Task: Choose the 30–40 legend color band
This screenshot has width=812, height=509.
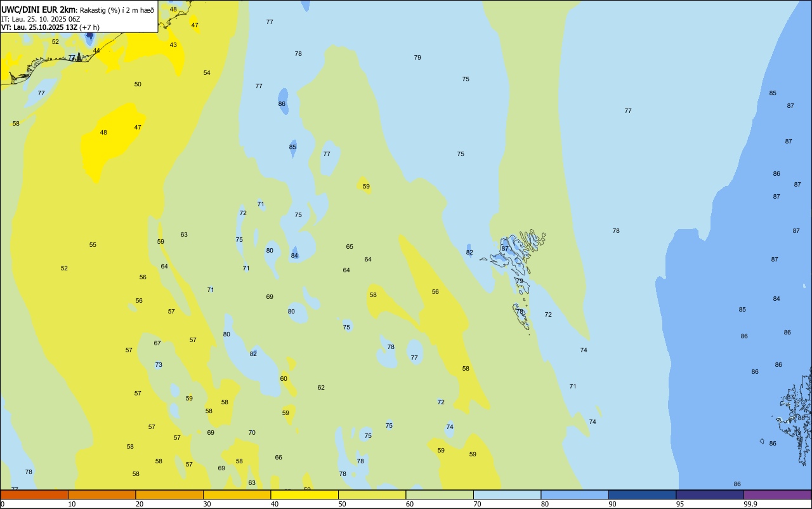Action: 237,494
